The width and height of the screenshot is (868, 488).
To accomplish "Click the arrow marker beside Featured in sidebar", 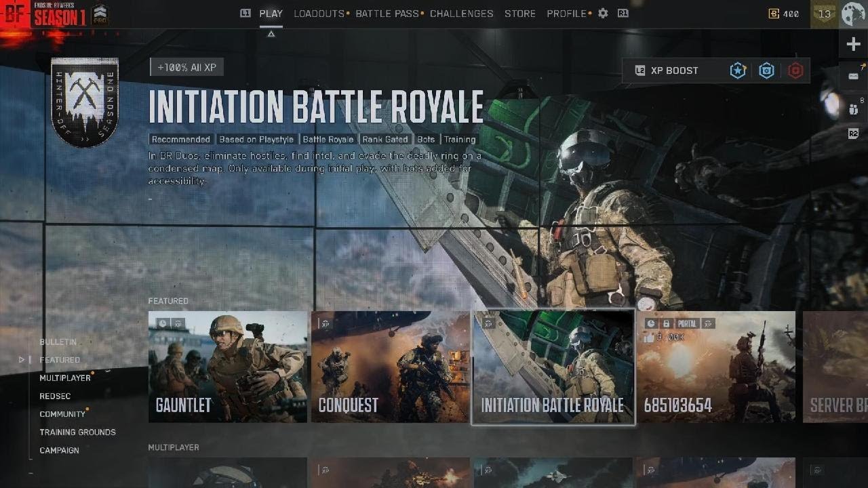I will (22, 360).
